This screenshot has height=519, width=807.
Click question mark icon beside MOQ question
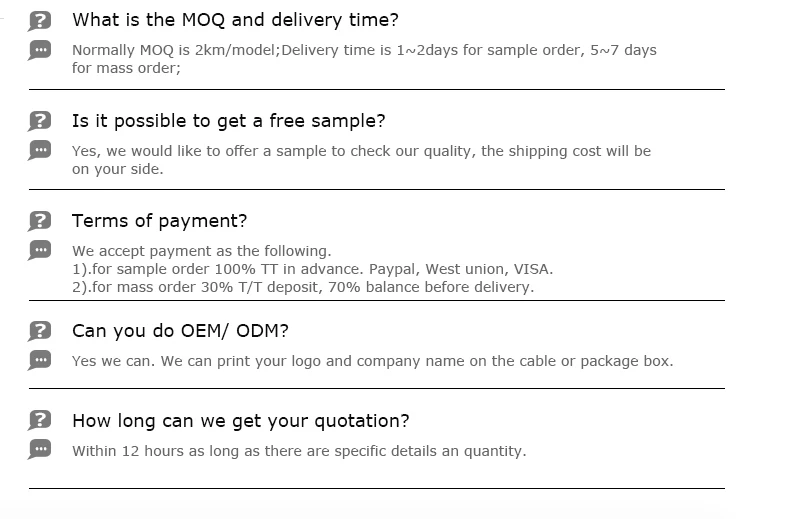click(40, 20)
